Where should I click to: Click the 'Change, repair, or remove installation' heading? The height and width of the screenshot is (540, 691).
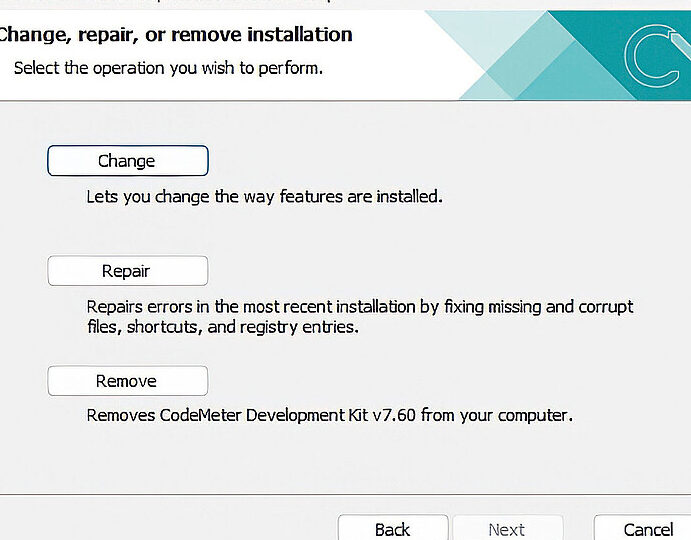click(175, 34)
